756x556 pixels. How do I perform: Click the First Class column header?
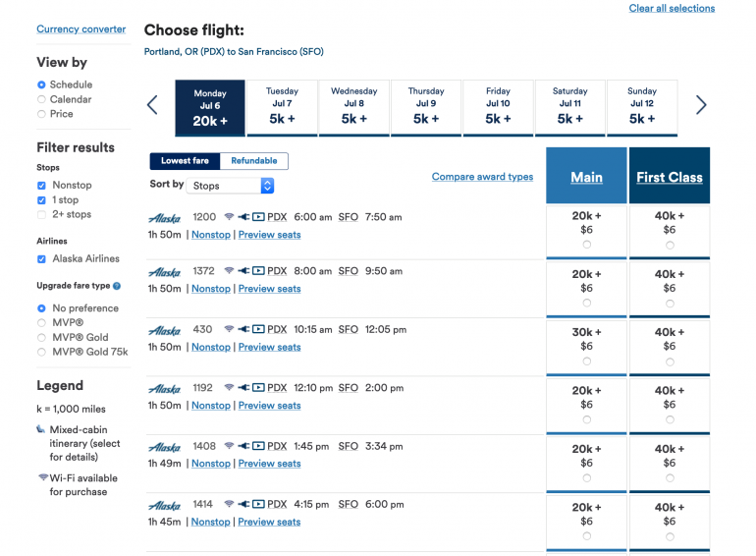[x=669, y=178]
